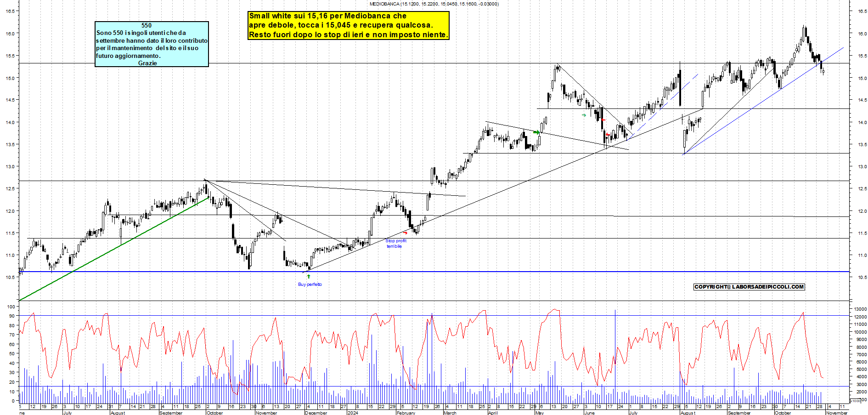The height and width of the screenshot is (415, 868).
Task: Click the 1000 value on the volume axis
Action: pos(861,399)
